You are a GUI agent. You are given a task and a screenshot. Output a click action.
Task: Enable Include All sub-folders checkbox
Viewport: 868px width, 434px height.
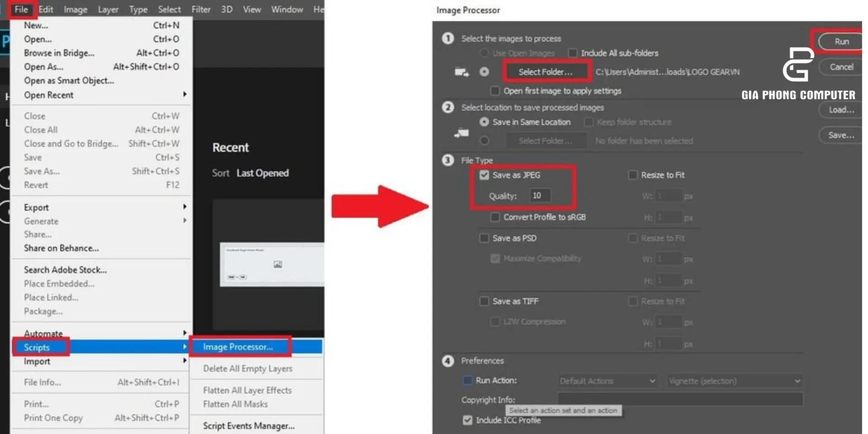(x=573, y=53)
